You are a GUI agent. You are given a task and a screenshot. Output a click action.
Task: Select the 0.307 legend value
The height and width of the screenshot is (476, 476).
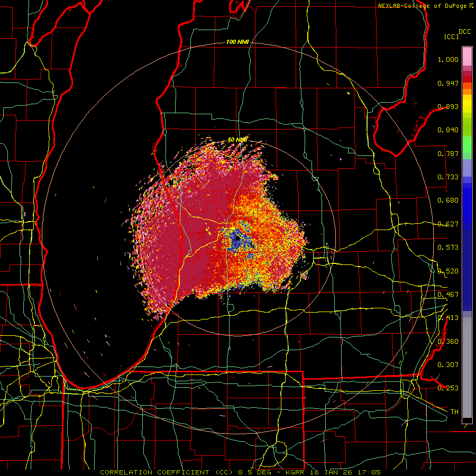pyautogui.click(x=448, y=365)
